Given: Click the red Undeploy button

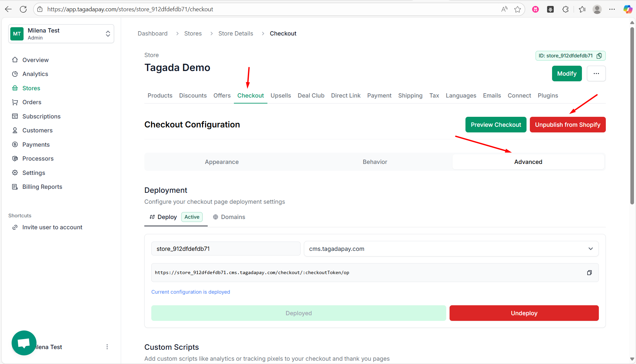Looking at the screenshot, I should tap(524, 313).
